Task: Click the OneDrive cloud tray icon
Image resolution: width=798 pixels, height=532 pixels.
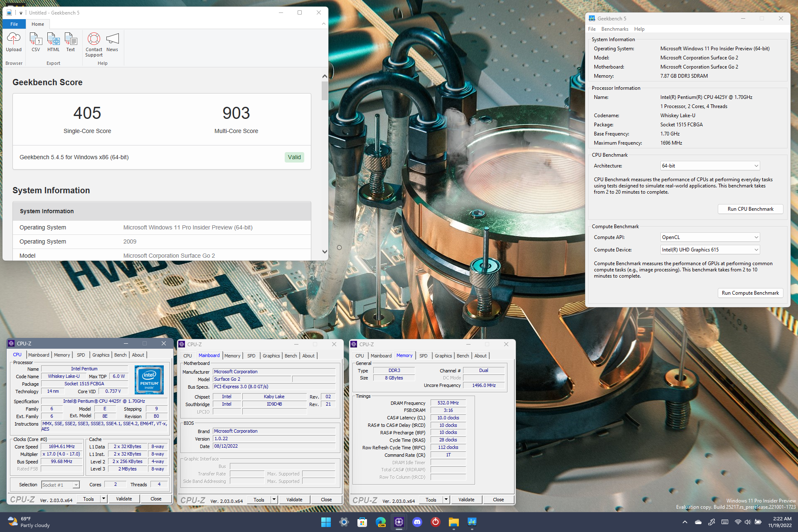Action: [698, 522]
